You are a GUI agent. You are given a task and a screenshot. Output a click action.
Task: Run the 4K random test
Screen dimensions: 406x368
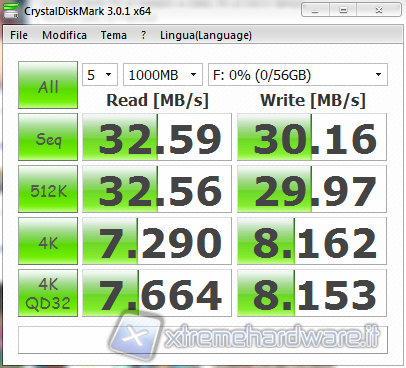(48, 241)
